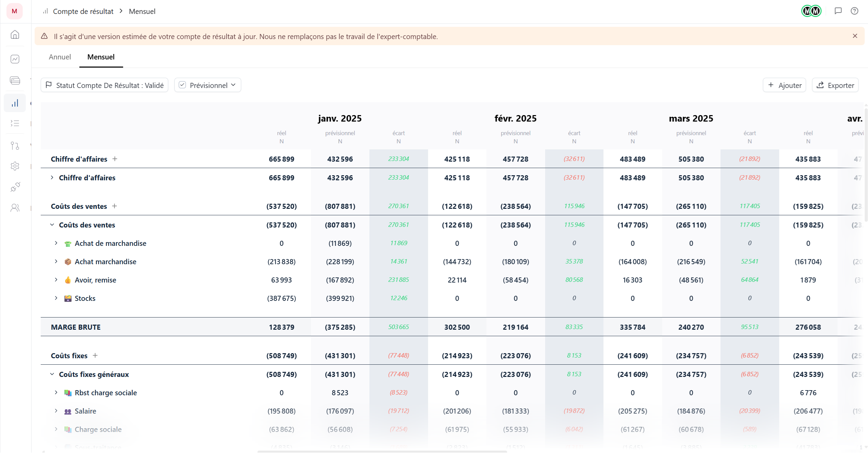The width and height of the screenshot is (868, 454).
Task: Expand the Charge sociale row
Action: [x=56, y=429]
